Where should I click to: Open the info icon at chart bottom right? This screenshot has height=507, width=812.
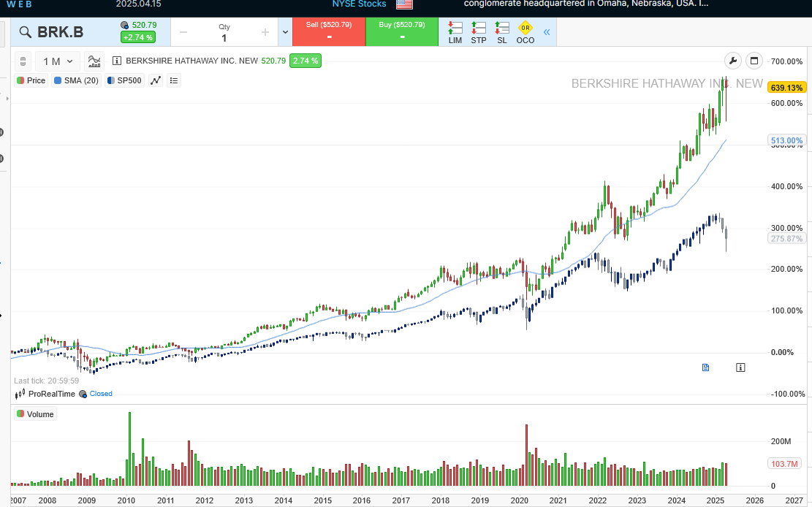tap(740, 367)
